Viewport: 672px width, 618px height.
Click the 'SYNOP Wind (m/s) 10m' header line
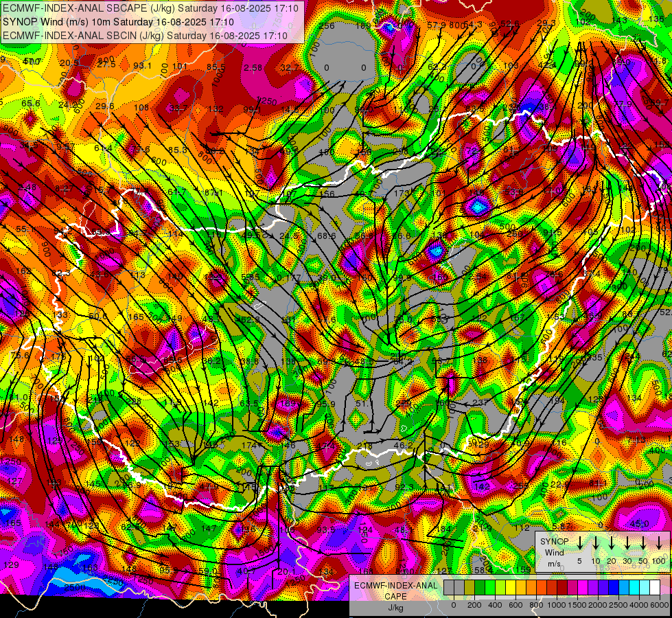click(x=118, y=22)
